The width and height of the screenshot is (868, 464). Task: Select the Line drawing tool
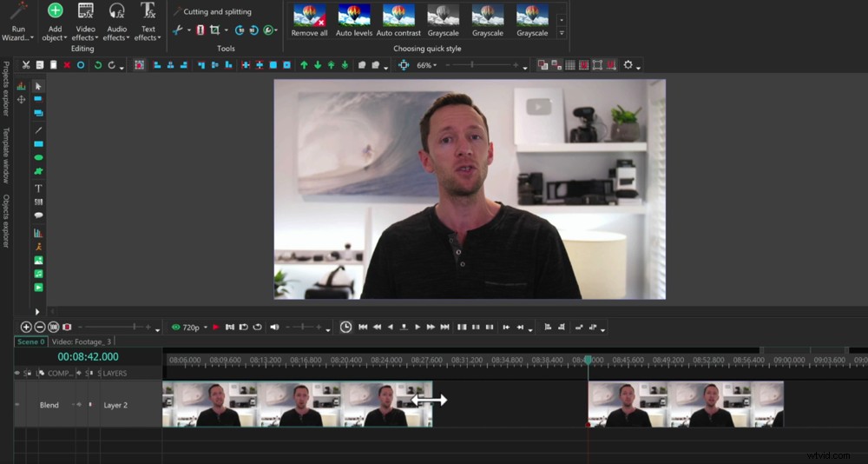38,130
